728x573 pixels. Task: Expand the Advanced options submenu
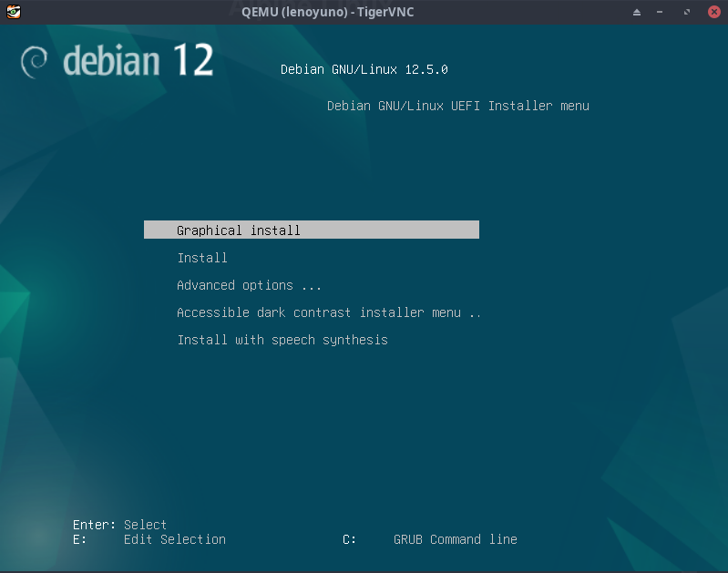tap(249, 285)
